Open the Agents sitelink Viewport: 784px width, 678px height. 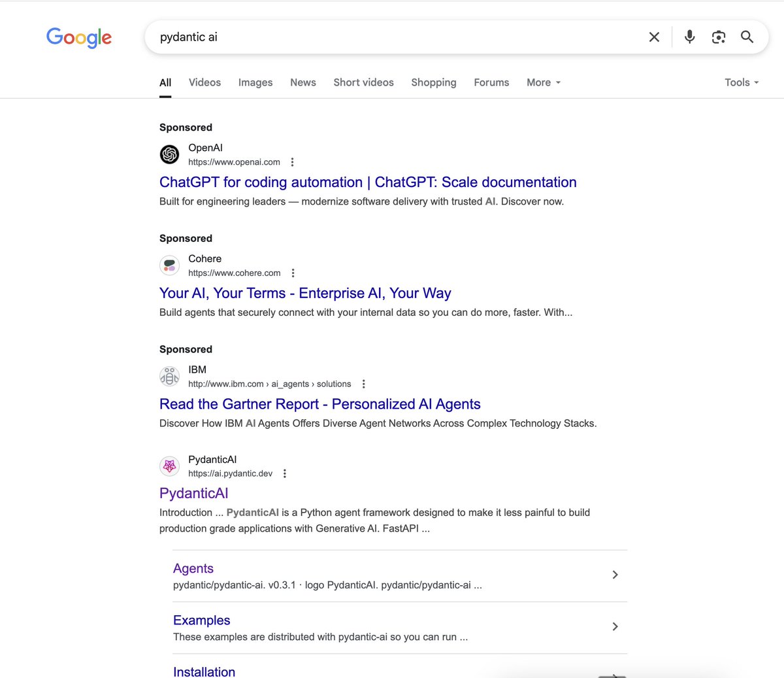point(193,569)
